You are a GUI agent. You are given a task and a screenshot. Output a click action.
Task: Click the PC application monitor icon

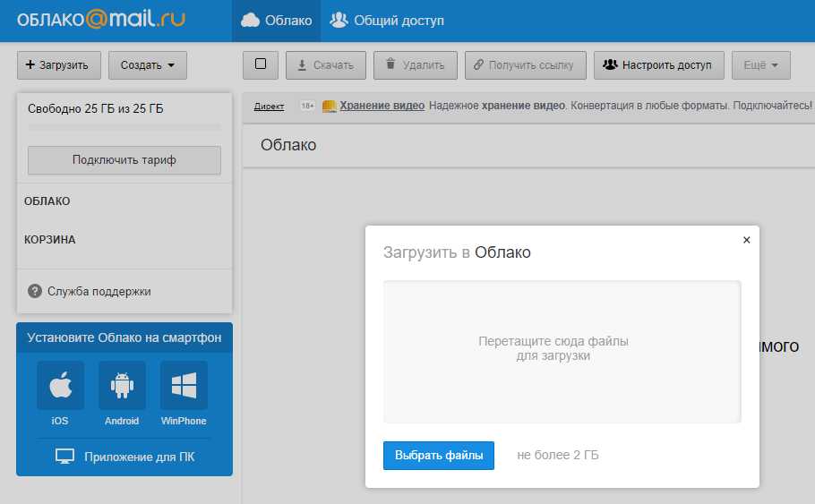pyautogui.click(x=64, y=457)
